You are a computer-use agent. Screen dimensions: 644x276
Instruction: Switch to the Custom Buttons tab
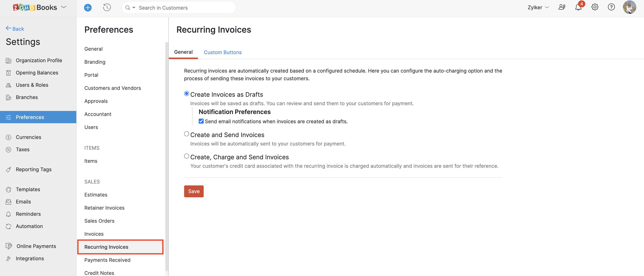[x=222, y=52]
